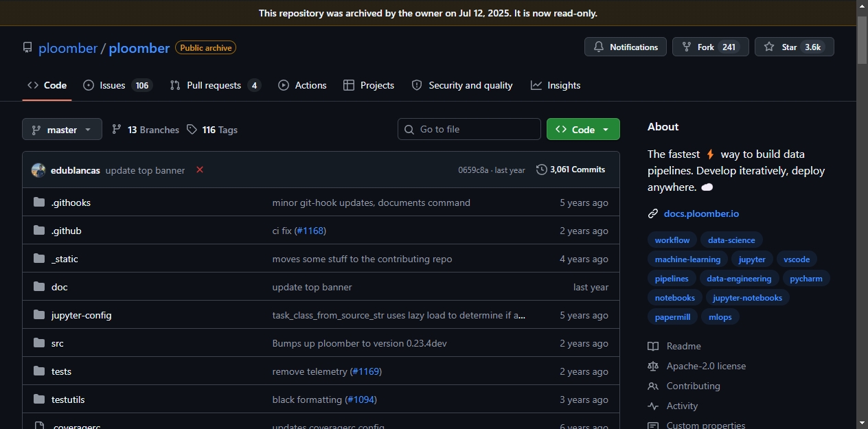
Task: Click the testutils folder icon
Action: [39, 399]
